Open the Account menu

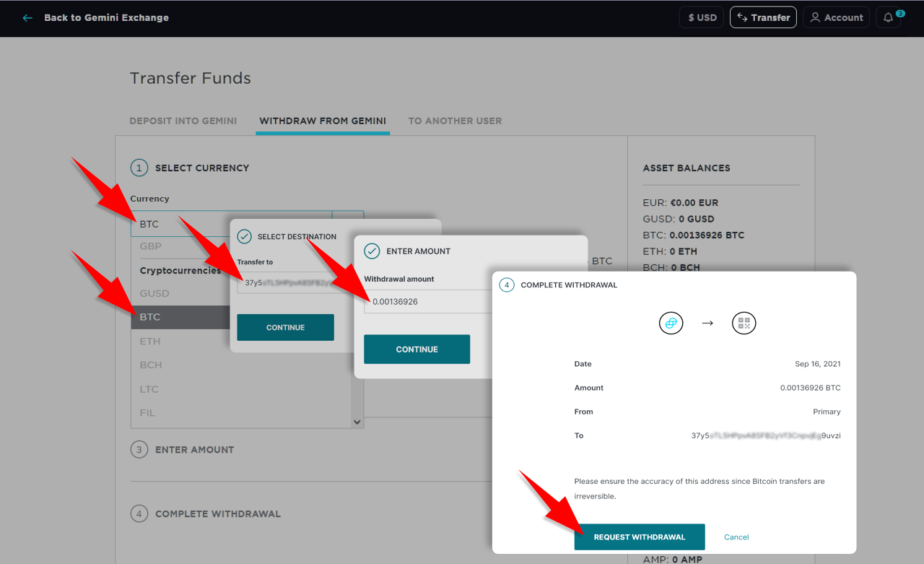click(837, 17)
